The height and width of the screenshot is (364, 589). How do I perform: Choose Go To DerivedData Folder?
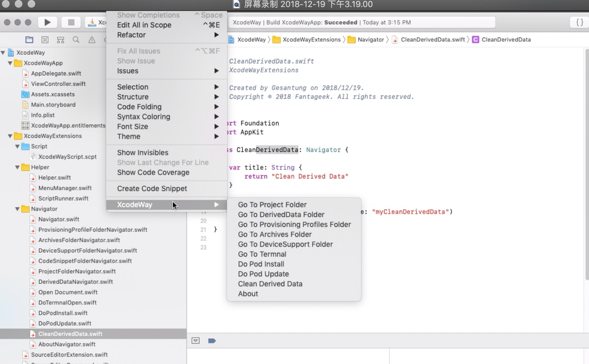[294, 215]
